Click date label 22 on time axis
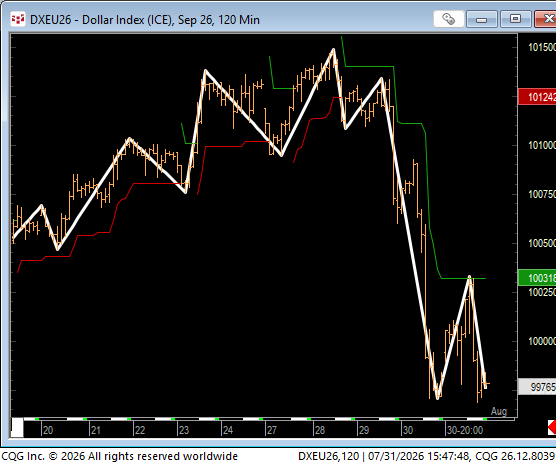The image size is (556, 464). pos(140,430)
